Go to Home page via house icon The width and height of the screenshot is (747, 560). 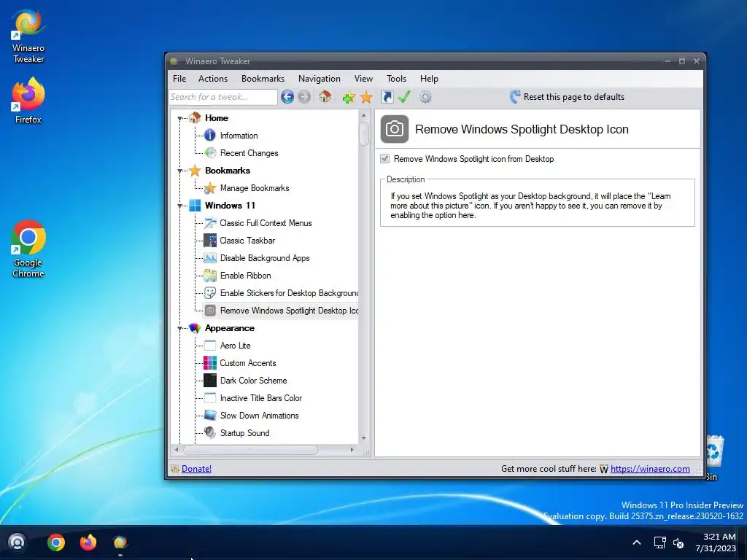click(325, 97)
